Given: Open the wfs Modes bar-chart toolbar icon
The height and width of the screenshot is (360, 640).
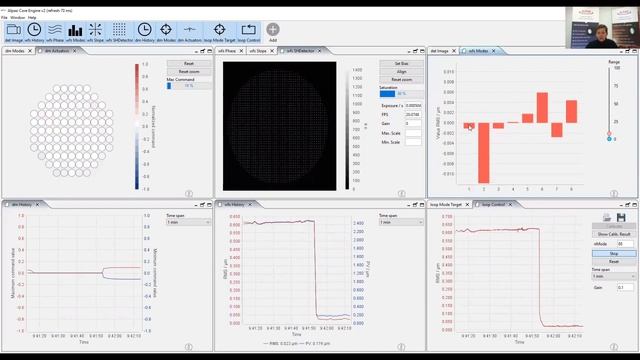Looking at the screenshot, I should coord(75,33).
